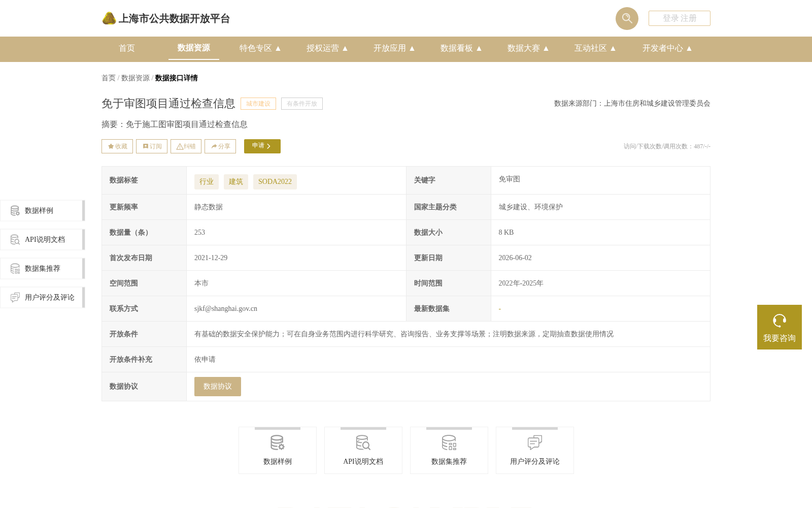The height and width of the screenshot is (508, 812).
Task: Click the 依申请 supplementary condition text
Action: 205,359
